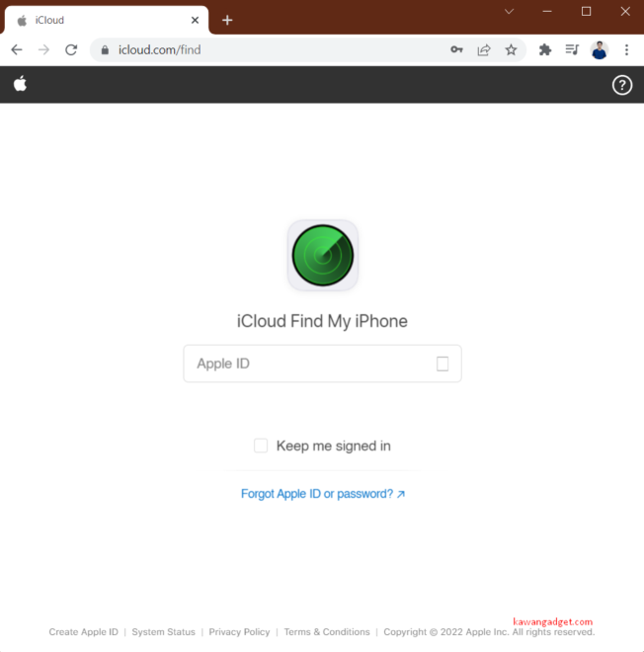Open the saved passwords key icon
This screenshot has width=644, height=652.
456,50
